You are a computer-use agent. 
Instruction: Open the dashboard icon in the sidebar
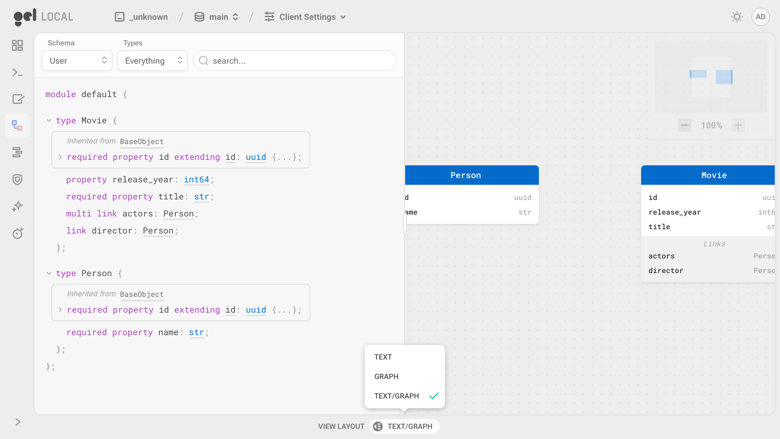click(17, 46)
